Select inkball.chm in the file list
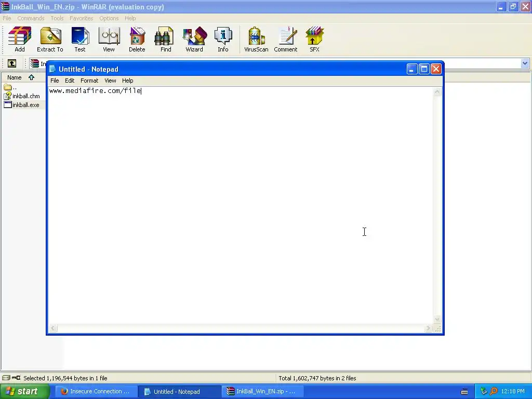The width and height of the screenshot is (532, 399). click(x=22, y=96)
